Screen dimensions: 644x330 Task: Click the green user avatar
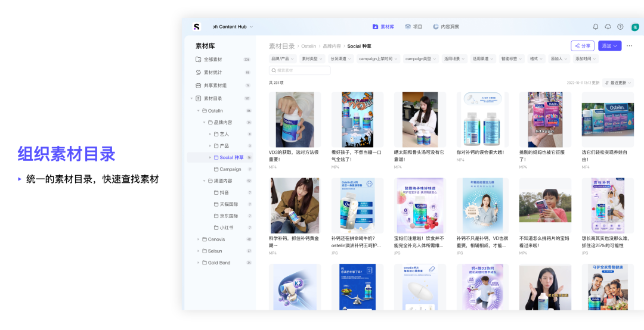[x=635, y=27]
